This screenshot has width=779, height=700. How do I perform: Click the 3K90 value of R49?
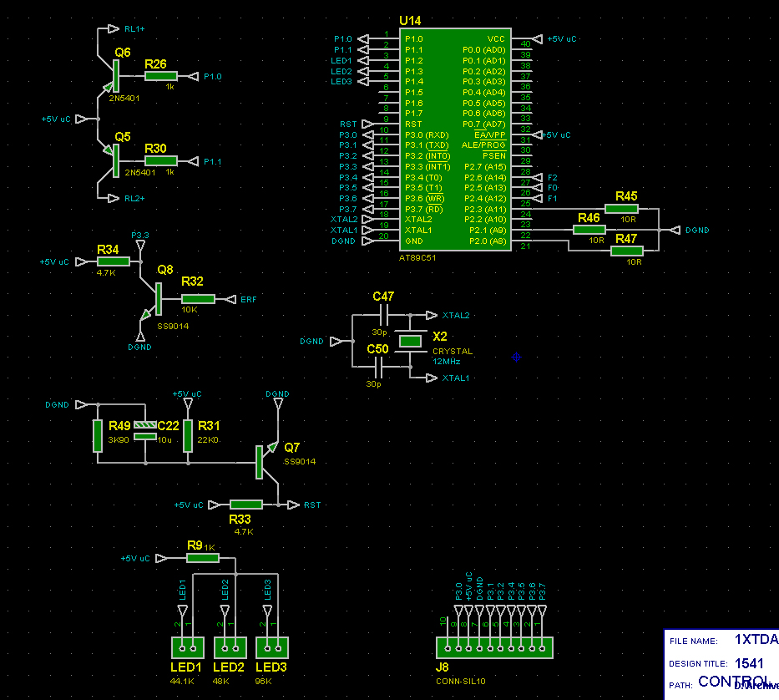pos(119,440)
